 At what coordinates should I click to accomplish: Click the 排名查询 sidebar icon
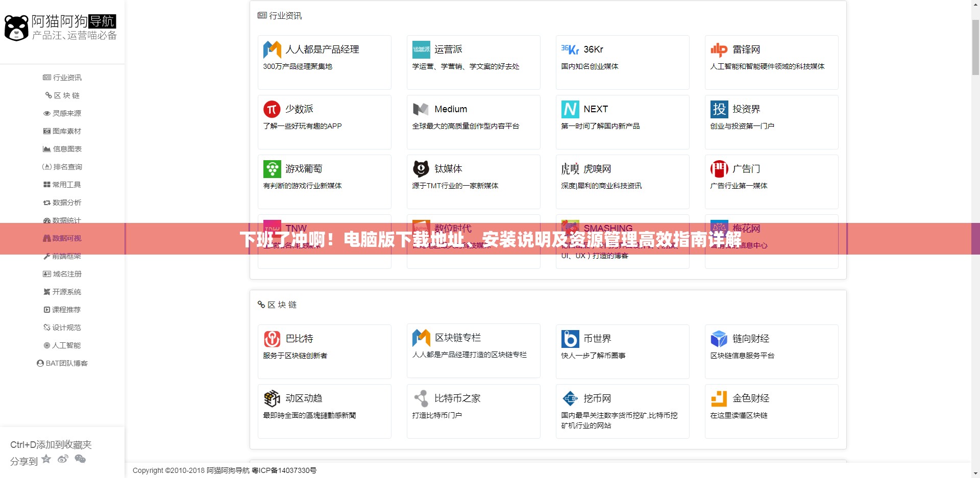pos(47,167)
